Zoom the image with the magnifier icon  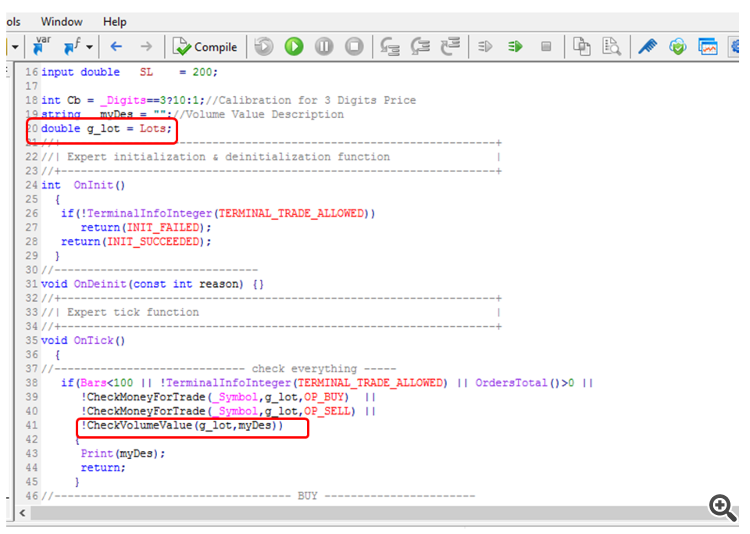pos(722,507)
